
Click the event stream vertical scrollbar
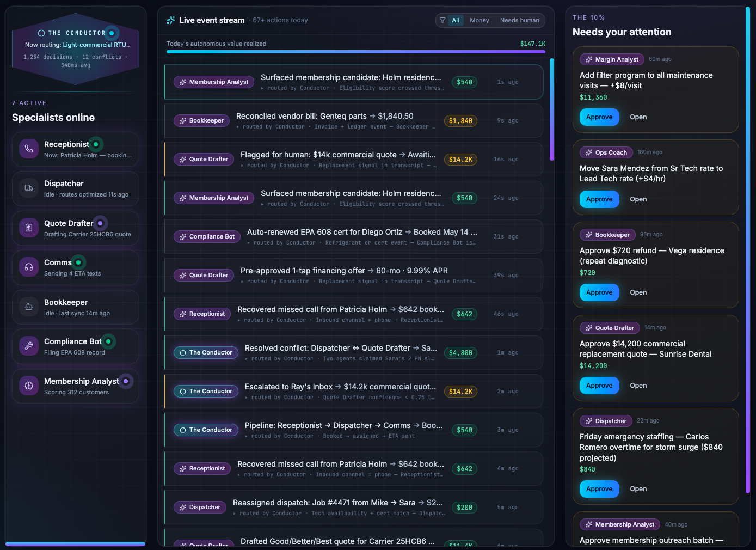coord(552,109)
